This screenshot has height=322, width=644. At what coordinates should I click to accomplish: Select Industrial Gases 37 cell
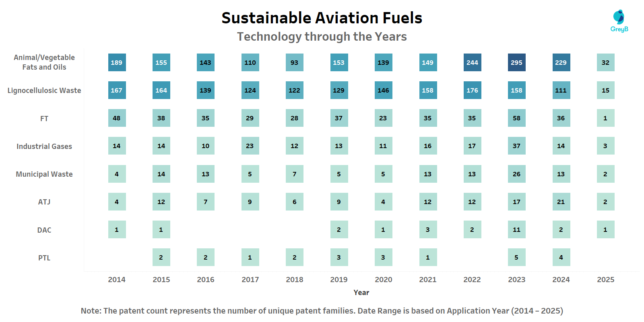tap(516, 146)
